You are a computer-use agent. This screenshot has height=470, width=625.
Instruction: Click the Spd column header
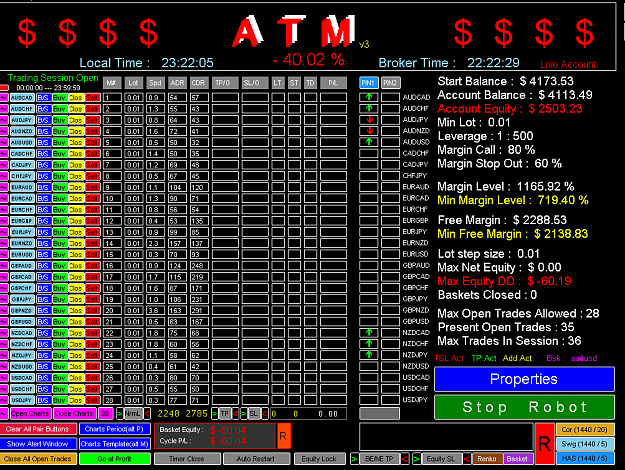[155, 83]
